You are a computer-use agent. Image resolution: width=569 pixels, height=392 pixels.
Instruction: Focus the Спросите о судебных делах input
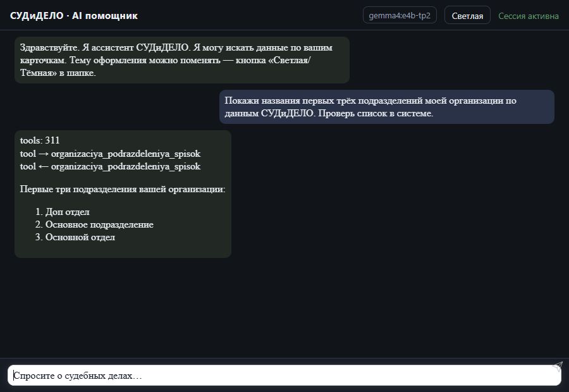(284, 376)
